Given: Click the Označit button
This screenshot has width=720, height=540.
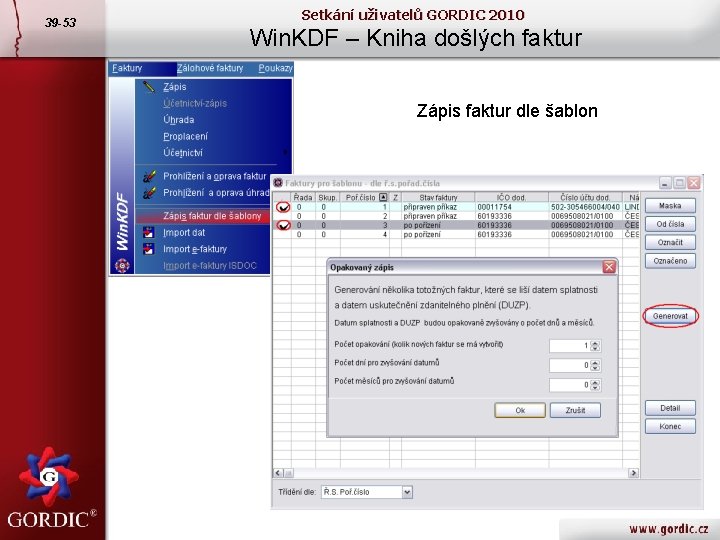Looking at the screenshot, I should (x=670, y=242).
